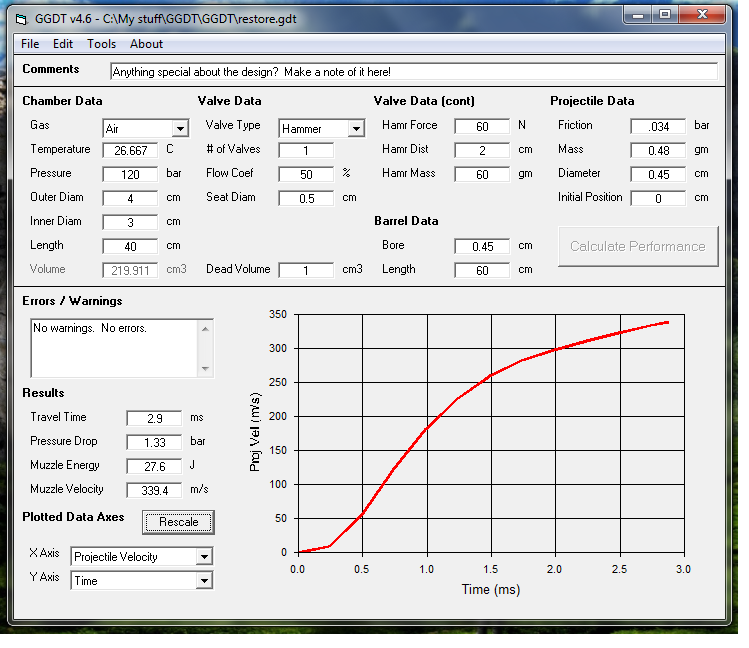Screen dimensions: 749x648
Task: Expand the Gas type dropdown
Action: point(180,129)
